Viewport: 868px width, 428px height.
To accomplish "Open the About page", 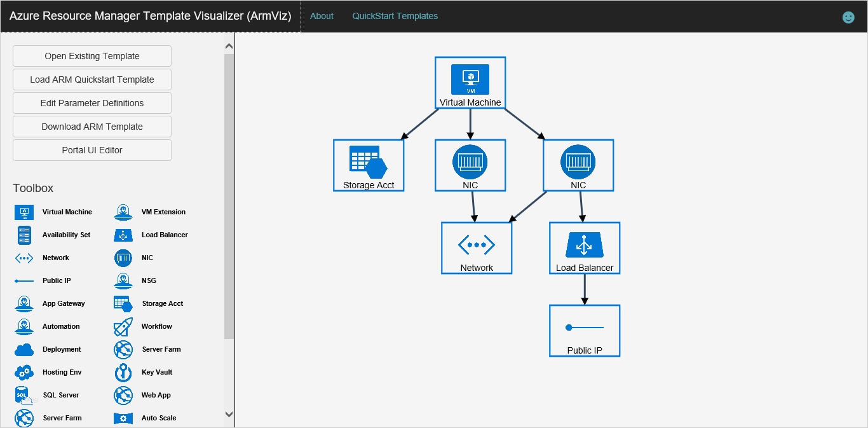I will point(322,16).
